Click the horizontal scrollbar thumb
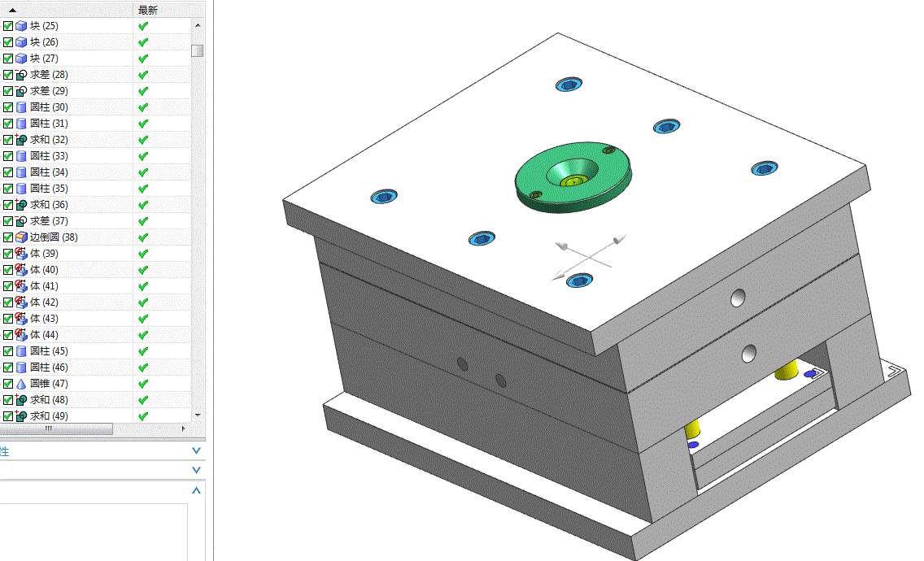Screen dimensions: 924x561 coord(56,429)
